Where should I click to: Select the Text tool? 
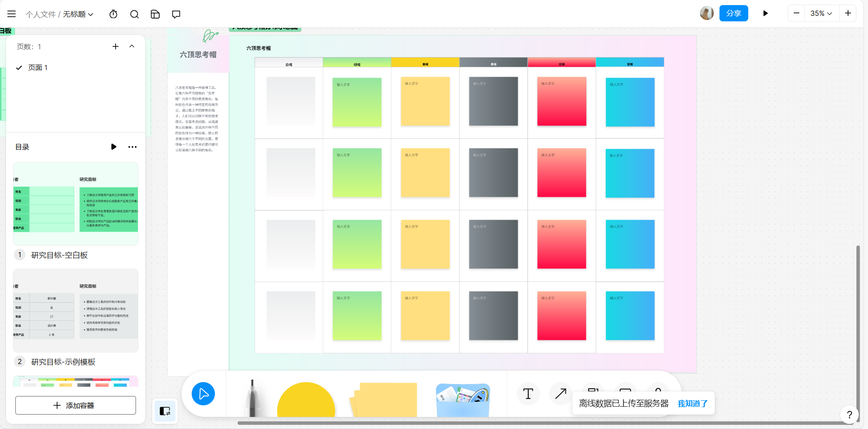[528, 394]
